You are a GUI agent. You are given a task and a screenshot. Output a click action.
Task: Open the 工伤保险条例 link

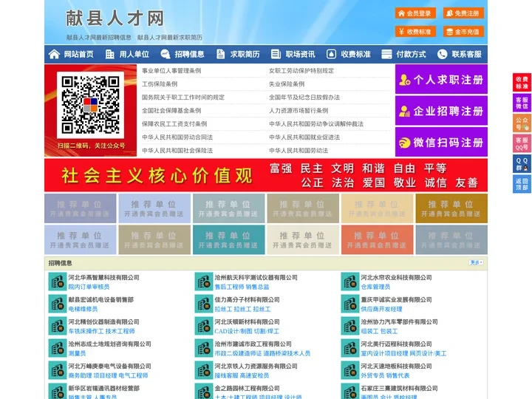click(x=160, y=83)
